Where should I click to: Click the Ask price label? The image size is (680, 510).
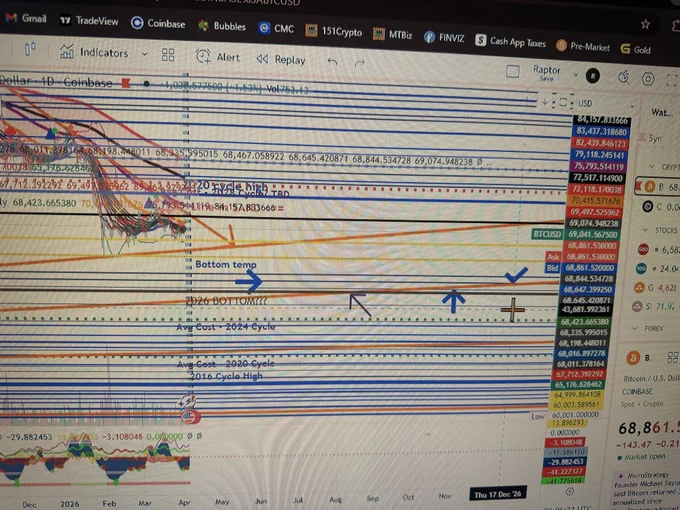tap(553, 257)
